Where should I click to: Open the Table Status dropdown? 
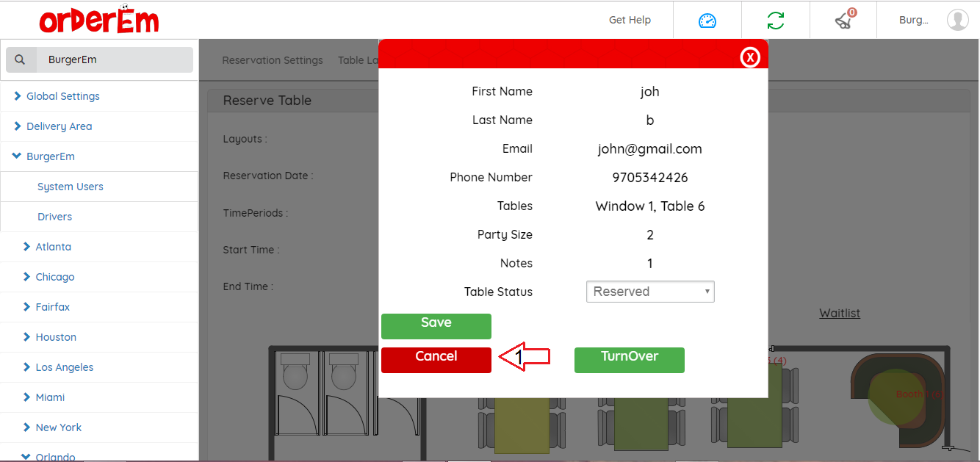coord(649,292)
